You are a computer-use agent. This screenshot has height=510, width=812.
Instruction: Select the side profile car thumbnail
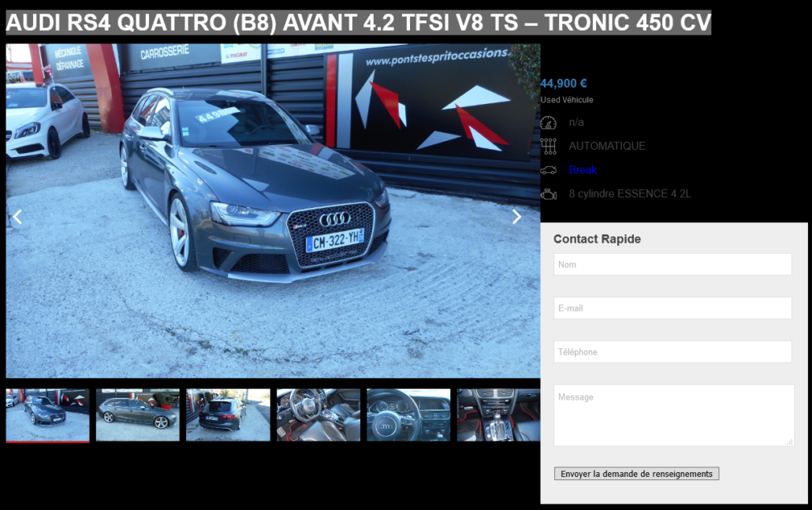[138, 415]
